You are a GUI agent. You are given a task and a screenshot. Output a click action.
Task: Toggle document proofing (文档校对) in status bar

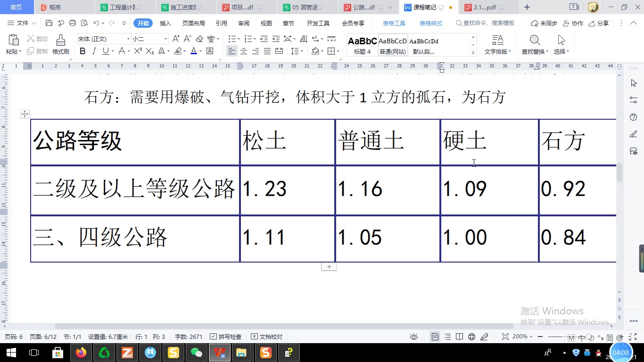coord(267,337)
